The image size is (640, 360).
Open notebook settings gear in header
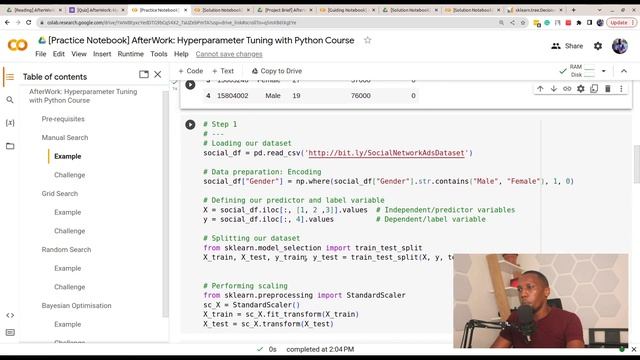click(598, 46)
